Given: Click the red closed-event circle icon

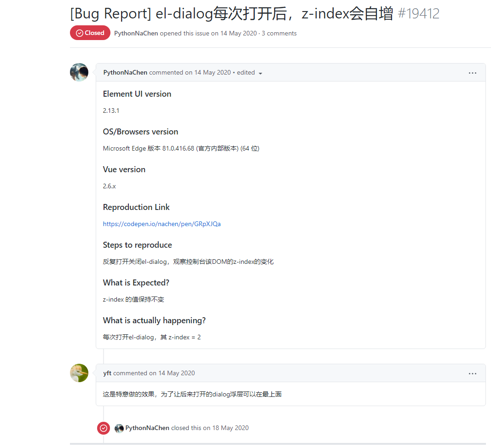Looking at the screenshot, I should point(104,428).
